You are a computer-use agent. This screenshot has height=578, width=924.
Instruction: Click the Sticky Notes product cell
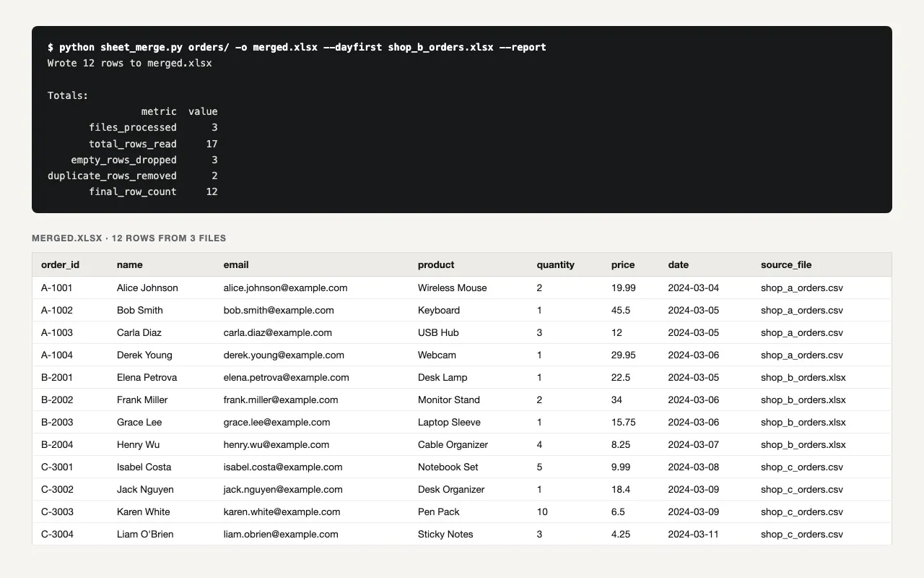[x=445, y=534]
